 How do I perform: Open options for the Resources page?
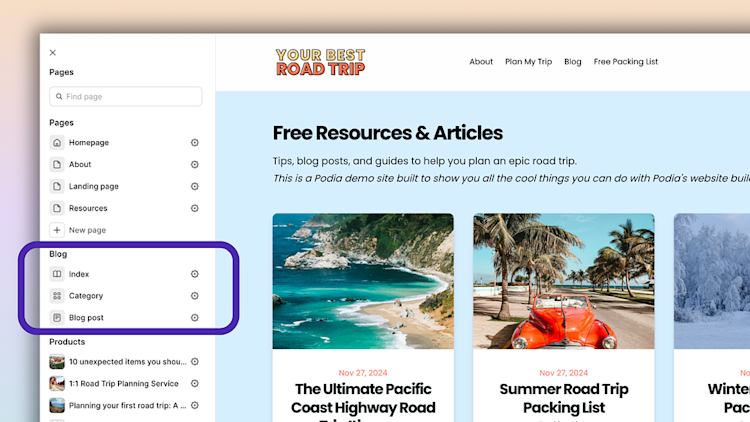pyautogui.click(x=195, y=208)
